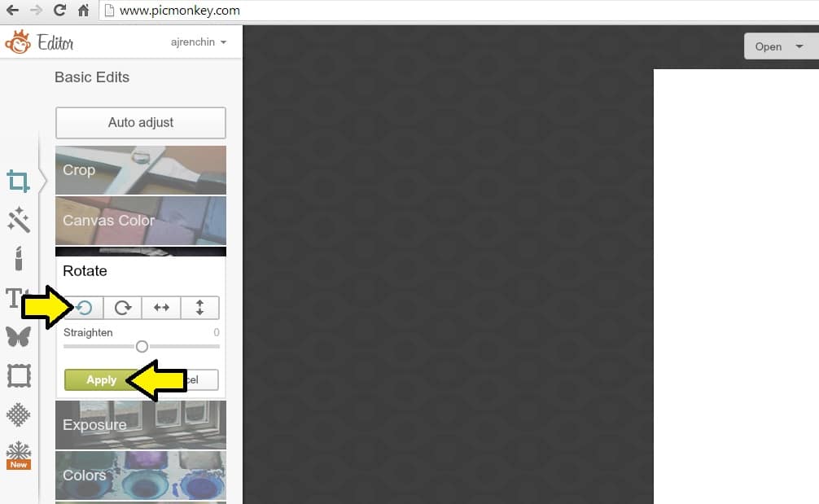Click the Straighten slider handle
The image size is (819, 504).
coord(142,347)
